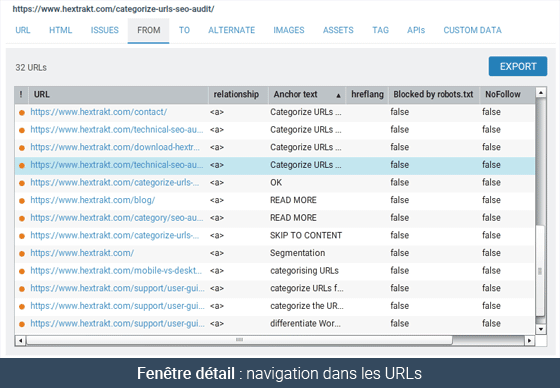Select the 'categorize the UR...' anchor cell
Viewport: 560px width, 388px height.
(307, 306)
